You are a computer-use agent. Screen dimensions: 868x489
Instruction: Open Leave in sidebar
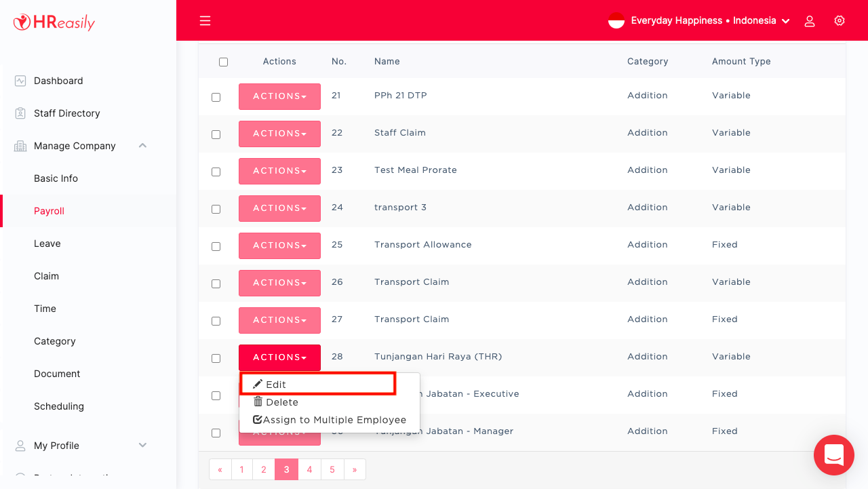pyautogui.click(x=47, y=243)
